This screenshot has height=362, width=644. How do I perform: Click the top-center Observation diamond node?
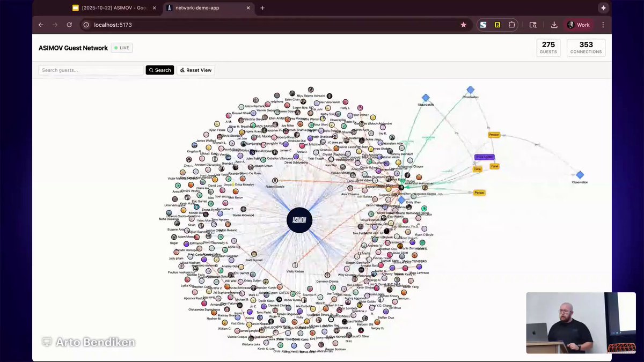click(x=470, y=90)
